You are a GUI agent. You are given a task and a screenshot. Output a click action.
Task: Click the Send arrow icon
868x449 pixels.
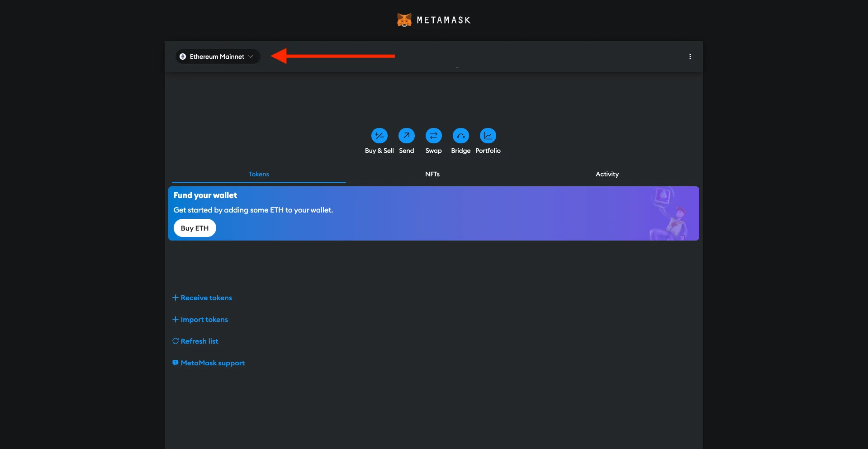[x=407, y=136]
